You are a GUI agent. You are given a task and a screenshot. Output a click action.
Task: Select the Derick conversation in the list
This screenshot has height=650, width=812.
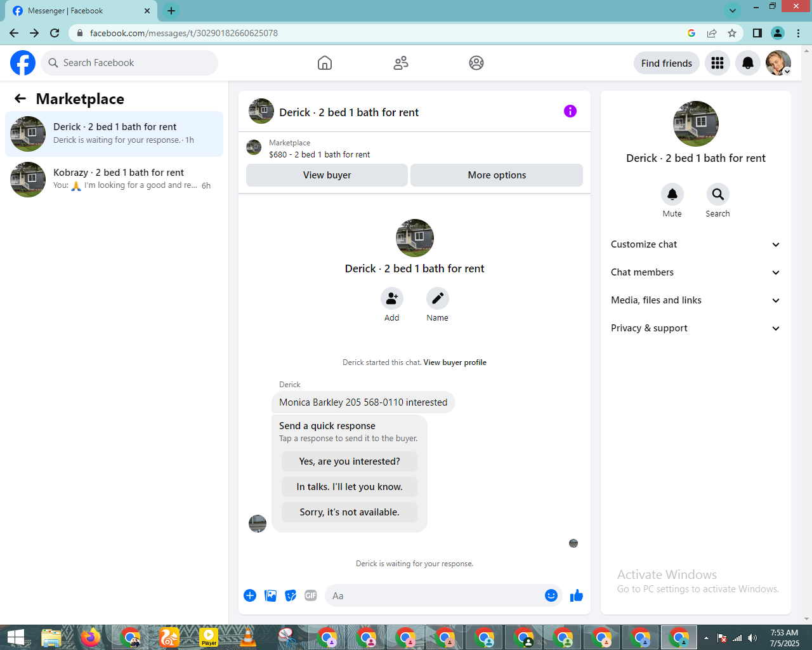point(114,134)
